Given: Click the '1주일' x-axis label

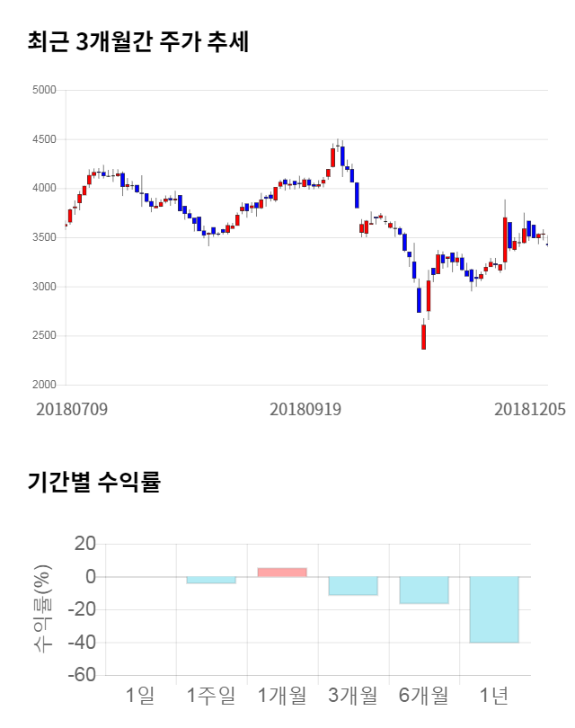Looking at the screenshot, I should coord(211,695).
